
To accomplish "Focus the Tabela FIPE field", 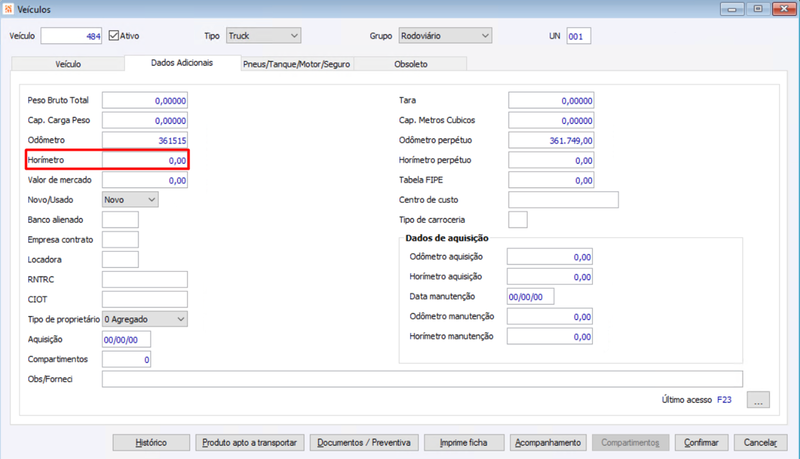I will [551, 180].
